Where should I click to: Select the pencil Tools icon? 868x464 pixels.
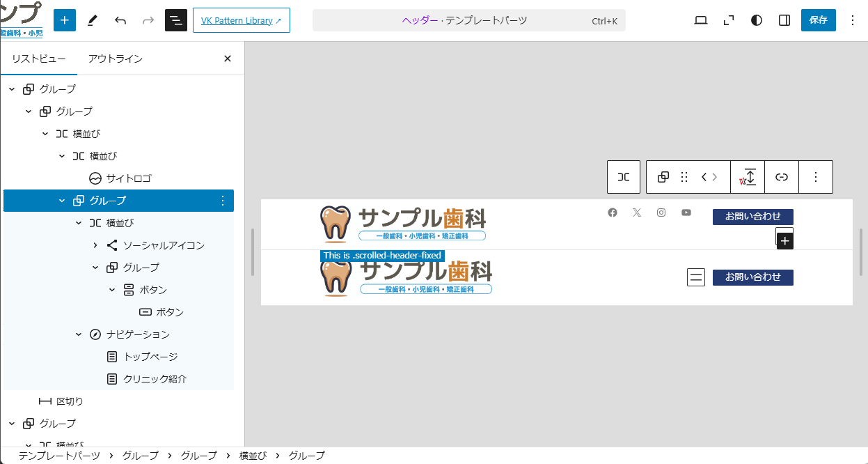(x=92, y=20)
